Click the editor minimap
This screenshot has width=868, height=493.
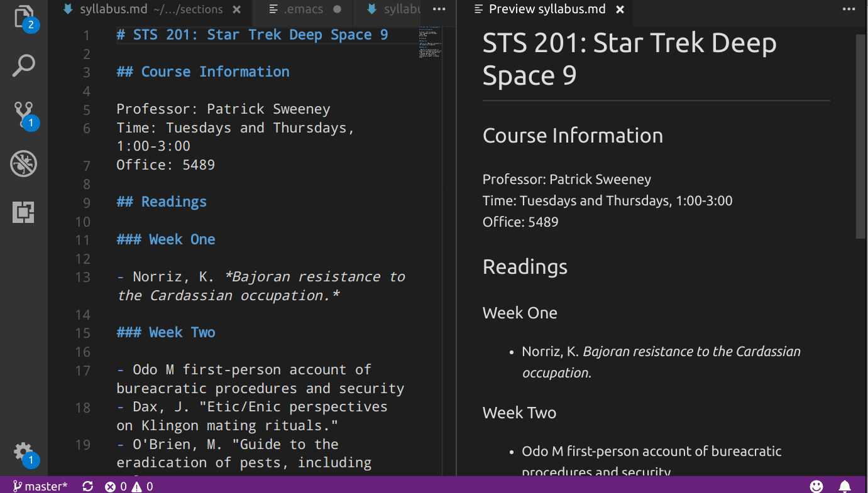(x=431, y=43)
